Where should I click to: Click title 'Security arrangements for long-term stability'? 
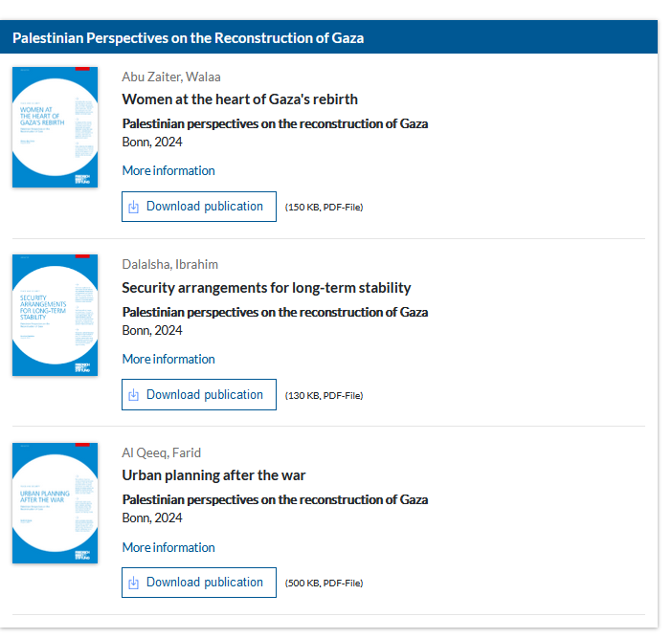(266, 288)
